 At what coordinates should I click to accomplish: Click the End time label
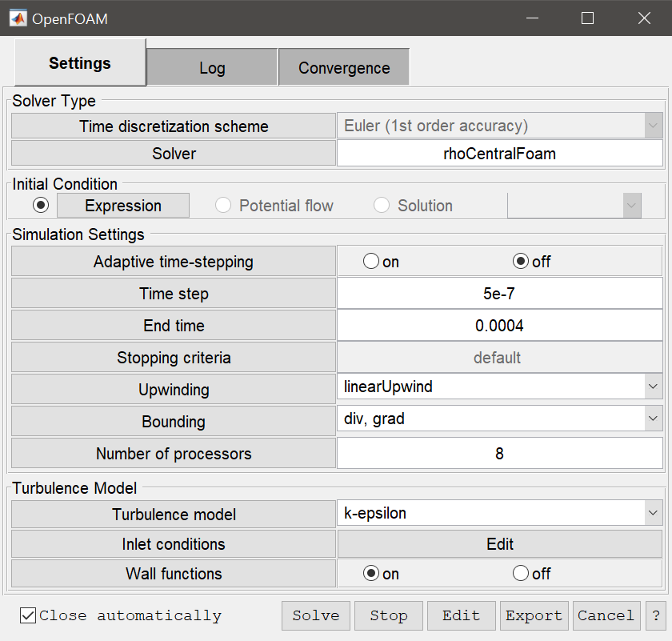pyautogui.click(x=174, y=326)
